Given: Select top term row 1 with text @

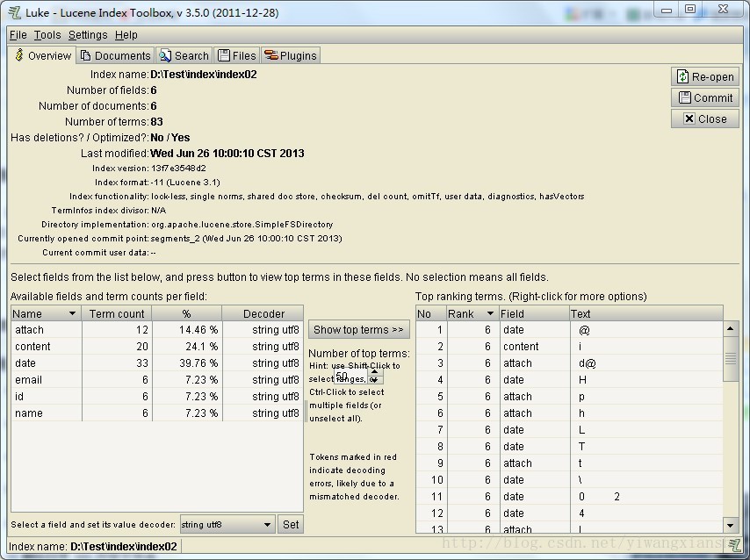Looking at the screenshot, I should tap(569, 329).
